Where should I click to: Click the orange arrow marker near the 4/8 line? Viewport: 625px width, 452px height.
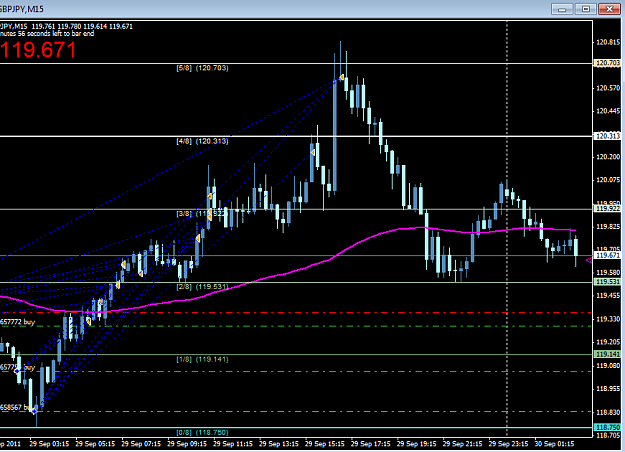(x=313, y=153)
